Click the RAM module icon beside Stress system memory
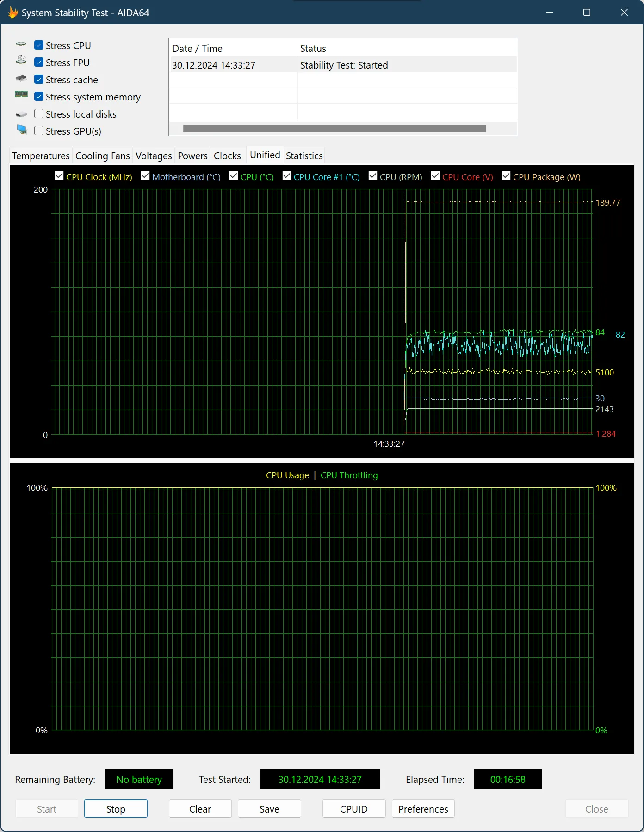This screenshot has width=644, height=832. [x=21, y=94]
